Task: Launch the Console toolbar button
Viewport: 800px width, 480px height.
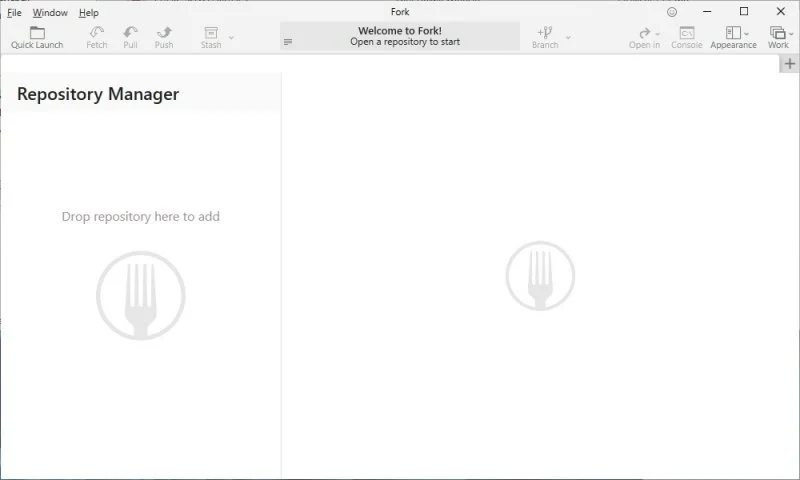Action: pyautogui.click(x=687, y=37)
